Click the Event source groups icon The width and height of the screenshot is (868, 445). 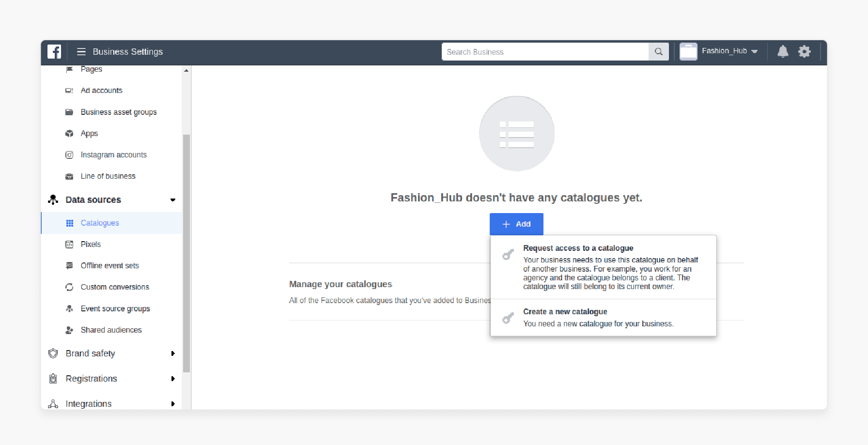pyautogui.click(x=69, y=308)
